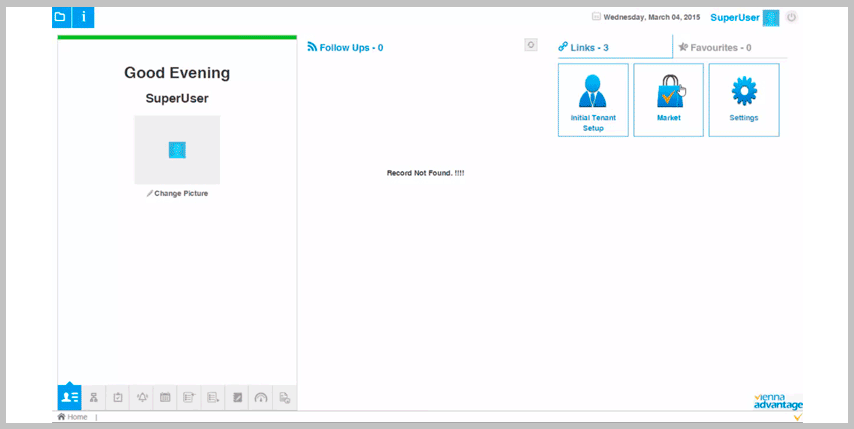Image resolution: width=854 pixels, height=429 pixels.
Task: Click the Good Evening greeting
Action: [x=177, y=73]
